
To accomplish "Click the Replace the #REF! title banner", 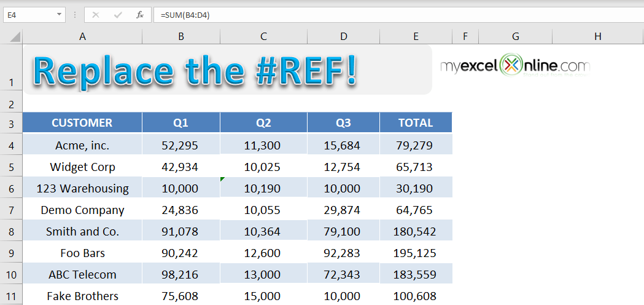I will click(227, 70).
